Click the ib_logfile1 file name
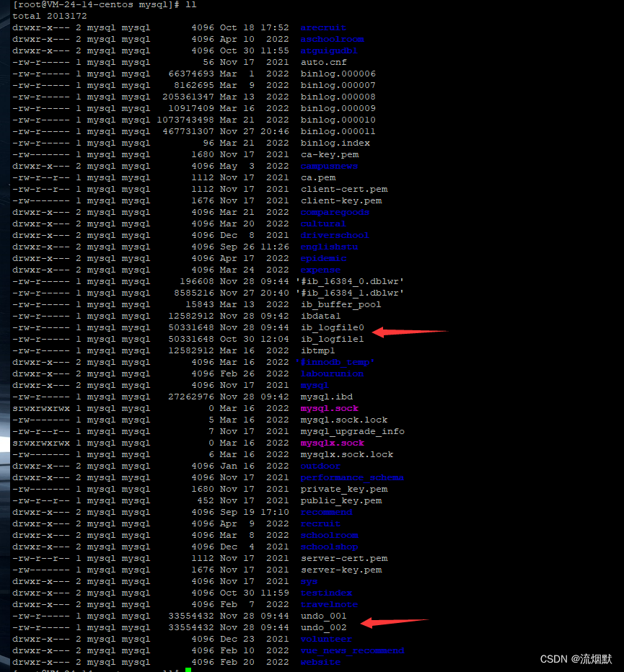 [x=332, y=340]
